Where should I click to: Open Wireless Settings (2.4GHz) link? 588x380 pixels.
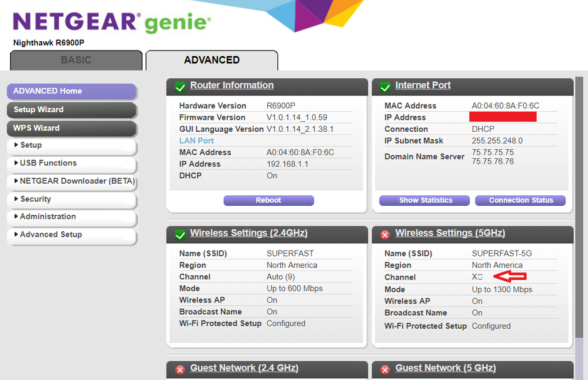[x=248, y=233]
